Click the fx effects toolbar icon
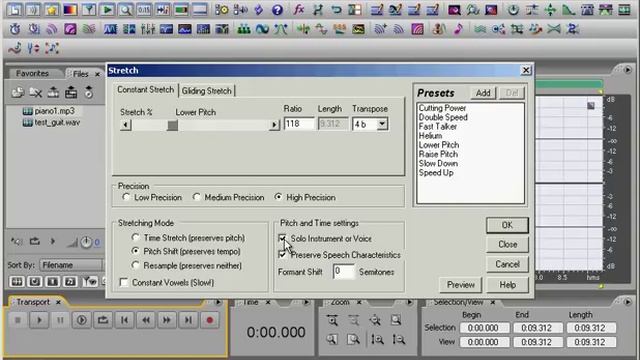The image size is (640, 360). 299,9
